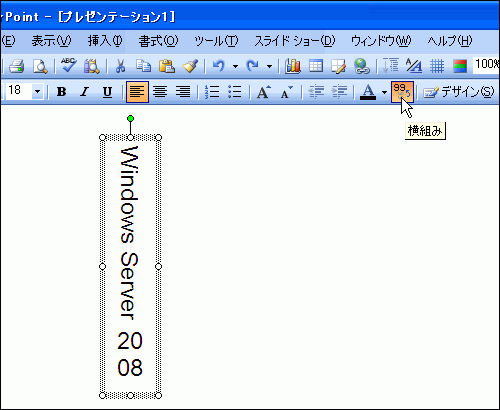Screen dimensions: 500x410
Task: Click the vertical Windows Server text
Action: pos(129,233)
